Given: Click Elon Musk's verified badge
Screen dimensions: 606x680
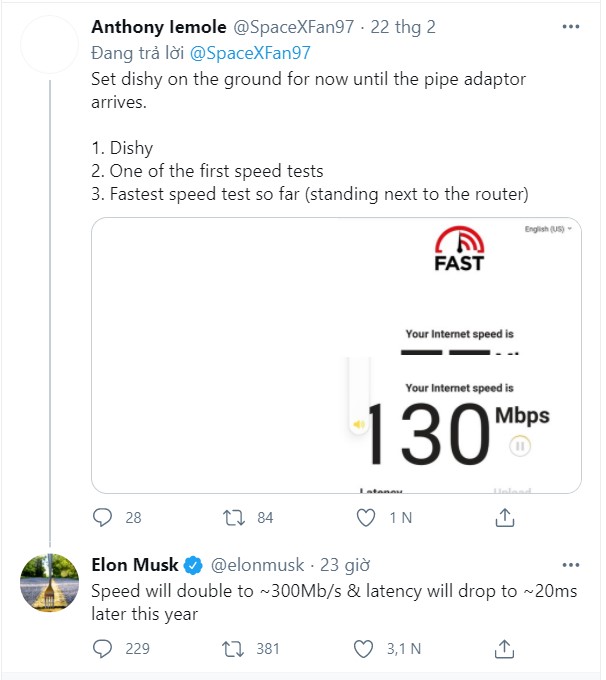Looking at the screenshot, I should 192,566.
